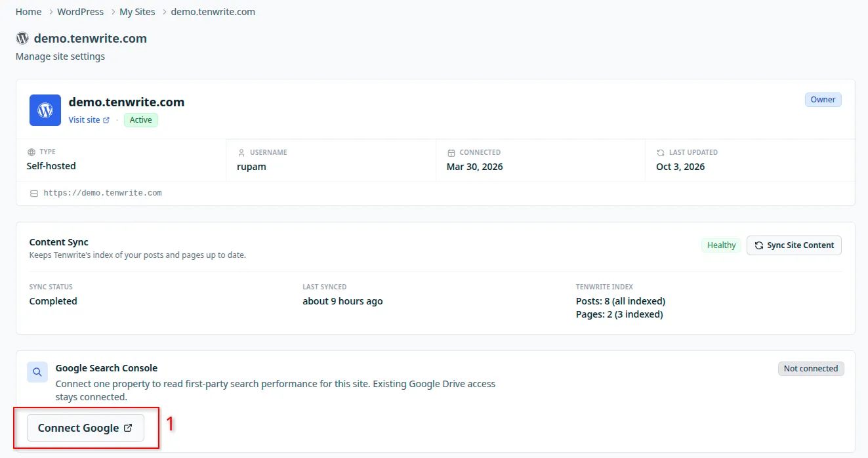Click the Sync Site Content button
The height and width of the screenshot is (458, 868).
(794, 245)
